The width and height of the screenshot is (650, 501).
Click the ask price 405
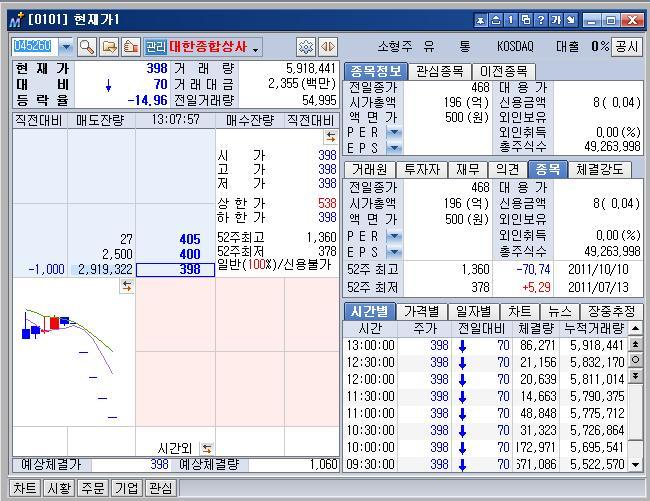(x=190, y=239)
